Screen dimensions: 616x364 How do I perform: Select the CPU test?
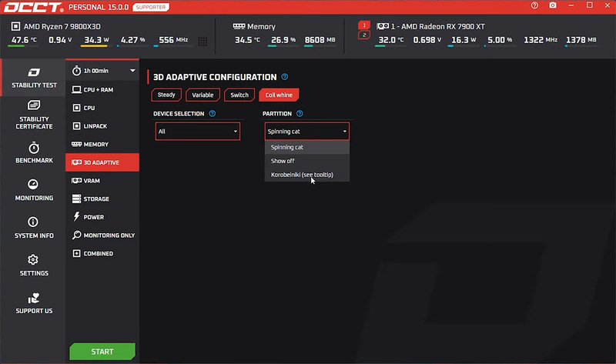(102, 108)
